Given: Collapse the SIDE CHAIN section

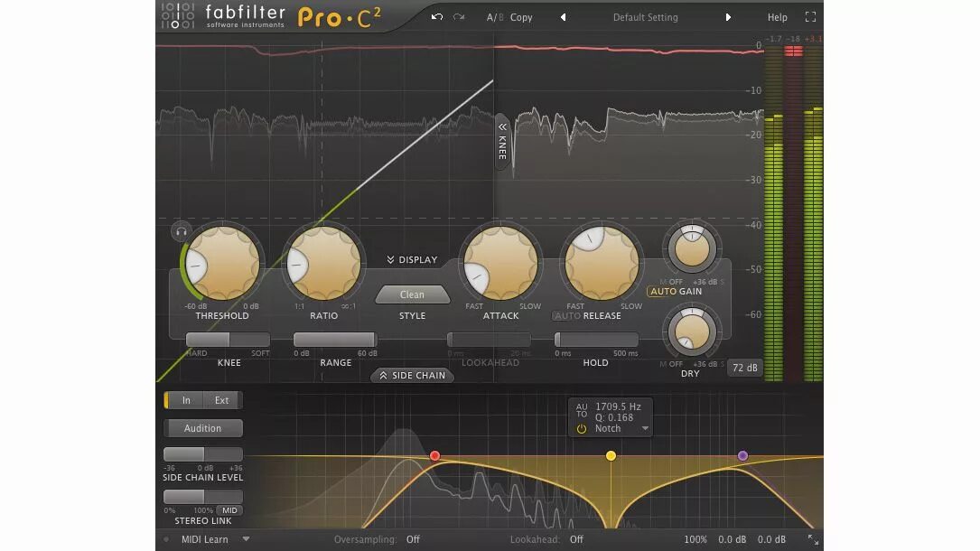Looking at the screenshot, I should [x=412, y=376].
